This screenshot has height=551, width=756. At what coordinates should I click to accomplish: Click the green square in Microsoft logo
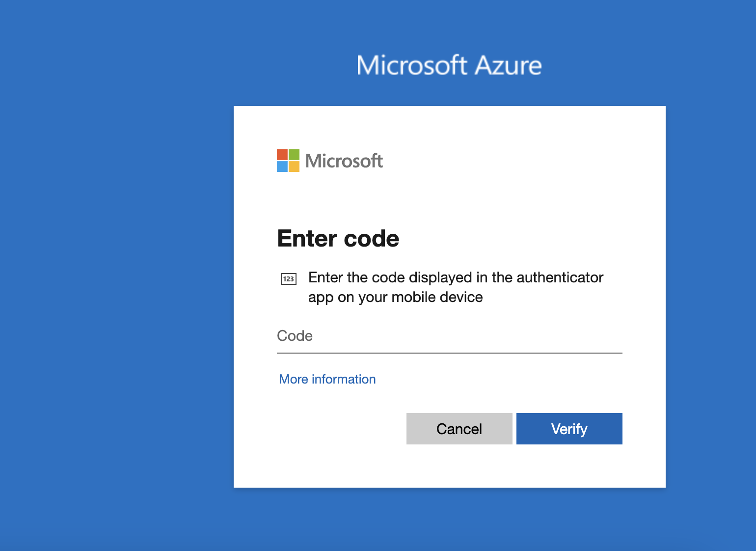pyautogui.click(x=294, y=155)
